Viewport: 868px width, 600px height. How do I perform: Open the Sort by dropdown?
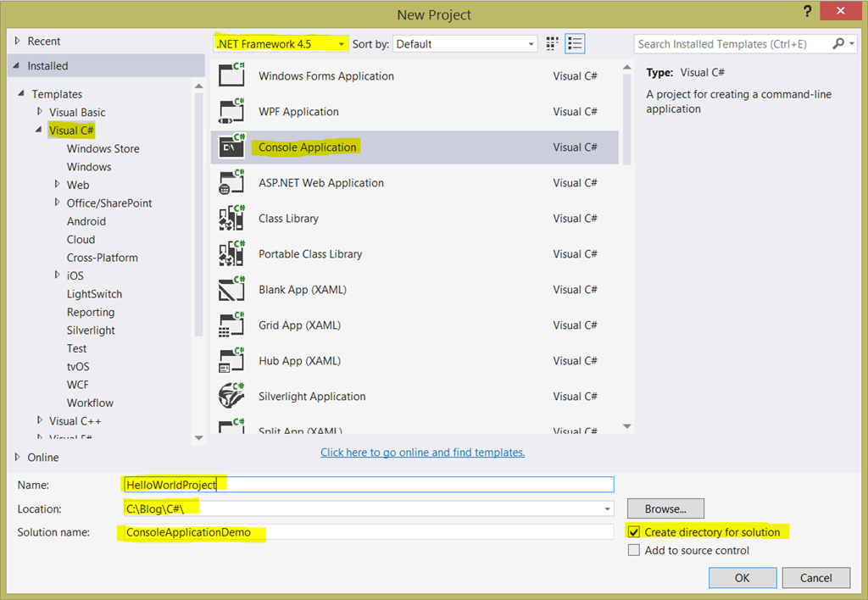(x=531, y=43)
